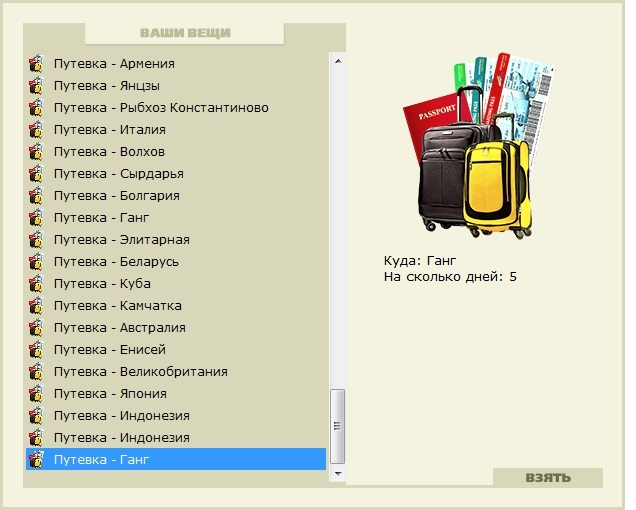Click the luggage icon beside Путевка - Беларусь
The image size is (636, 510).
point(36,261)
